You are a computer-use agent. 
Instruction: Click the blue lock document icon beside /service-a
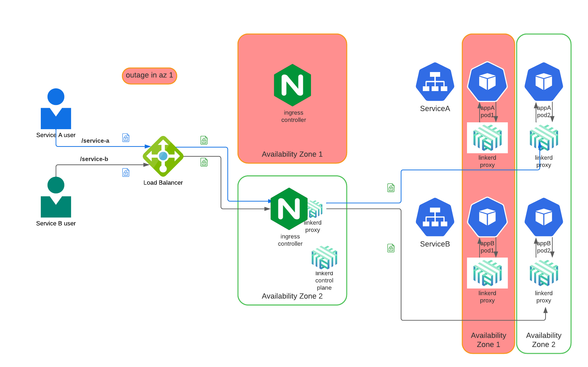click(126, 138)
